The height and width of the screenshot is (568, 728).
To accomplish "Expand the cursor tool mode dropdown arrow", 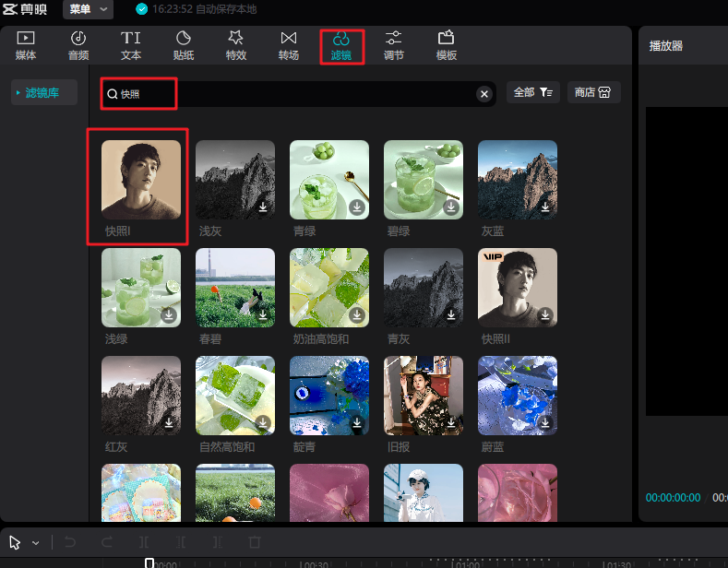I will point(36,543).
